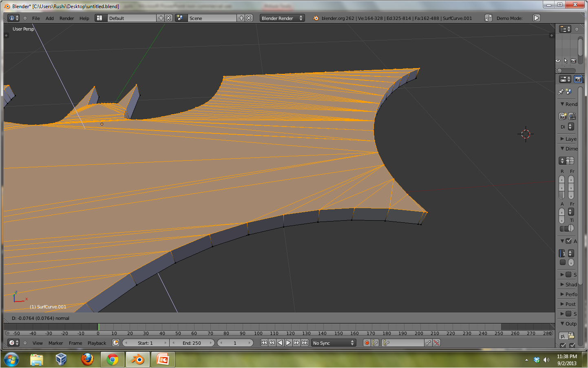Toggle fullscreen window icon
The height and width of the screenshot is (368, 588).
488,18
